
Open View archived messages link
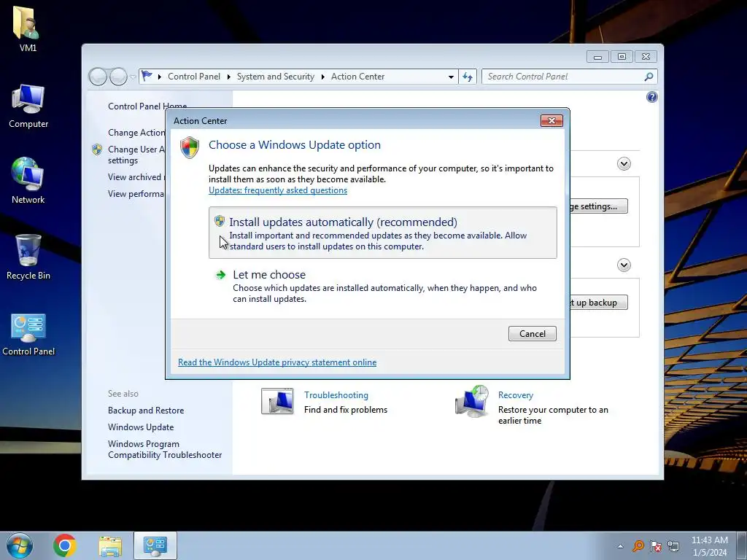(x=136, y=177)
